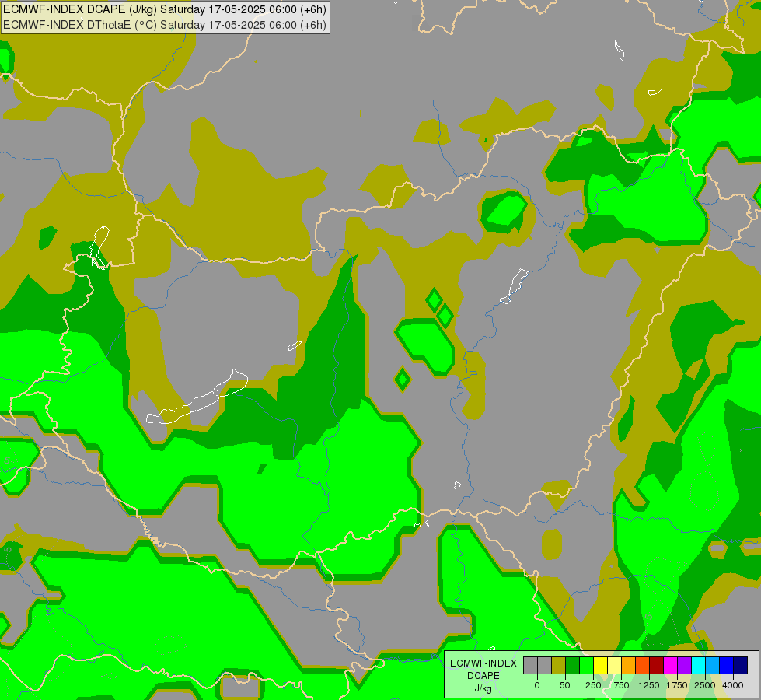Pick the navy legend swatch
This screenshot has height=700, width=761.
pos(741,665)
